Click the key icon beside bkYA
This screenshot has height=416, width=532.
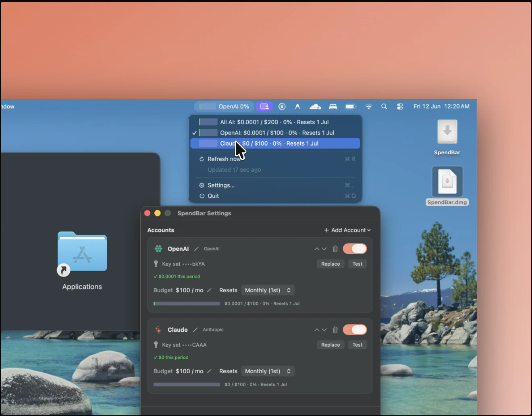(156, 264)
